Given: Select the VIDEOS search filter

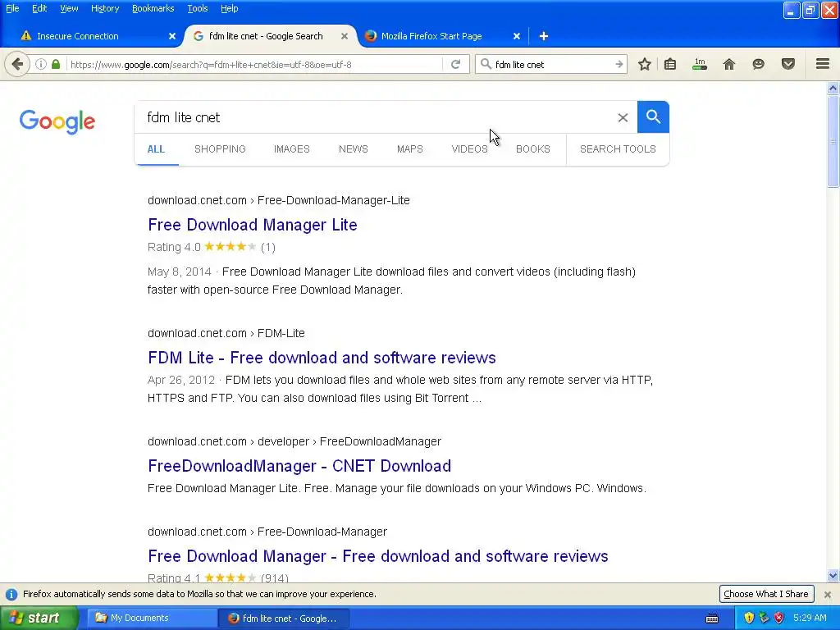Looking at the screenshot, I should 469,149.
